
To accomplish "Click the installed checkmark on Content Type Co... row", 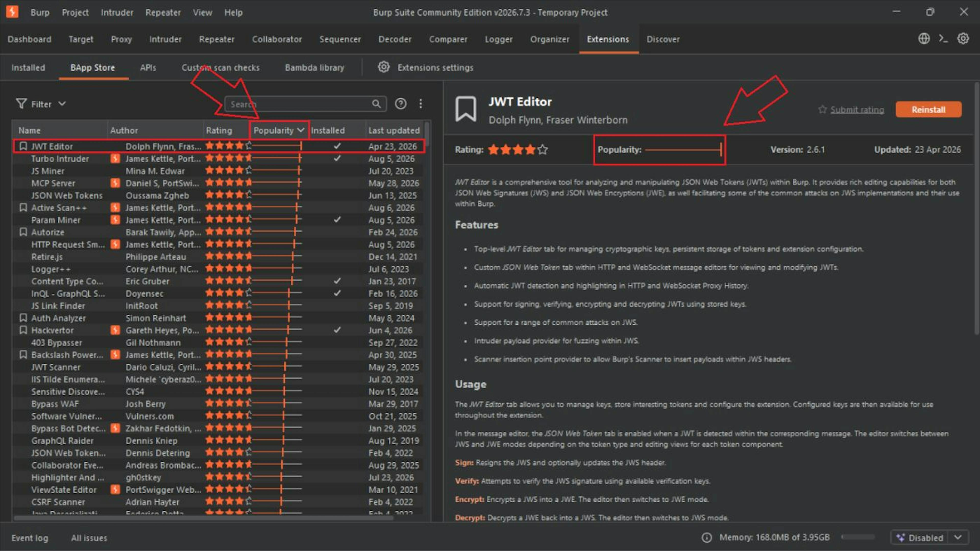I will [x=337, y=281].
